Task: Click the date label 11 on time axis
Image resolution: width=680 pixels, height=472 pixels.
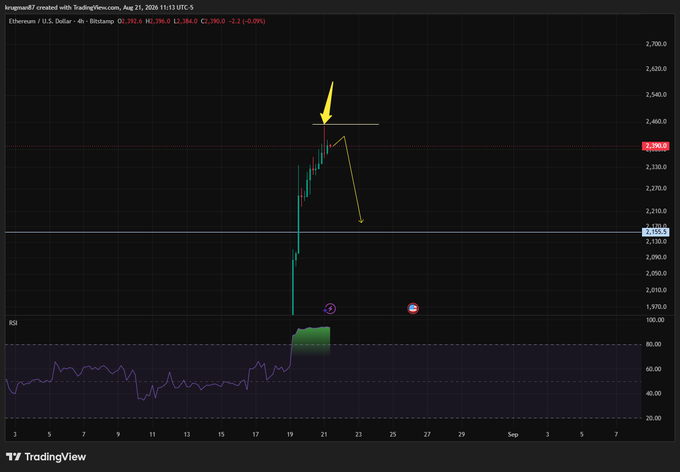Action: 152,434
